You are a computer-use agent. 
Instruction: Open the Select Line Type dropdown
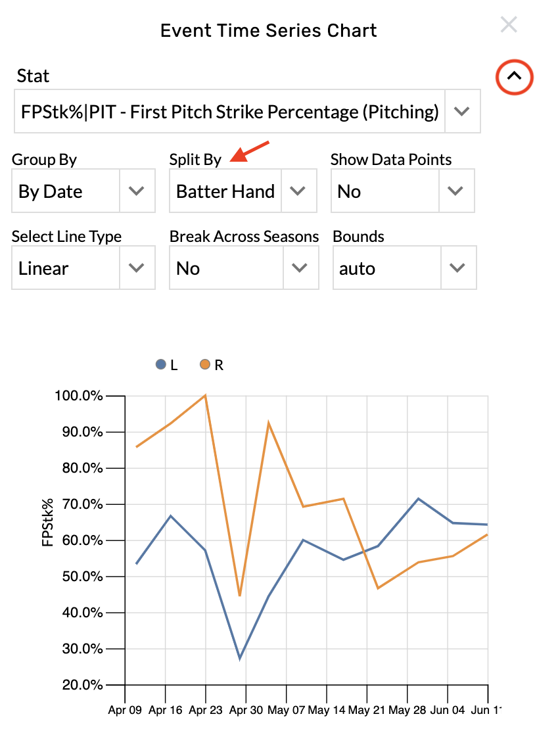tap(136, 268)
